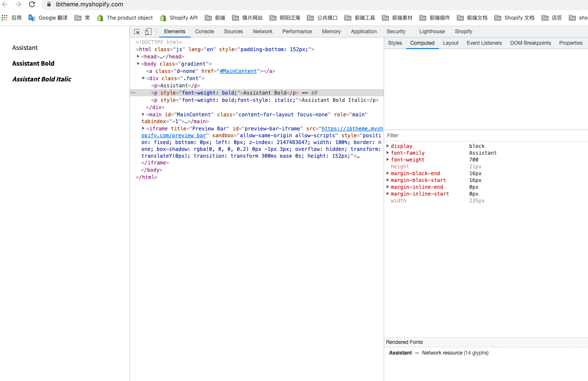Viewport: 588px width, 381px height.
Task: Open the 店匠 bookmark folder
Action: point(552,18)
